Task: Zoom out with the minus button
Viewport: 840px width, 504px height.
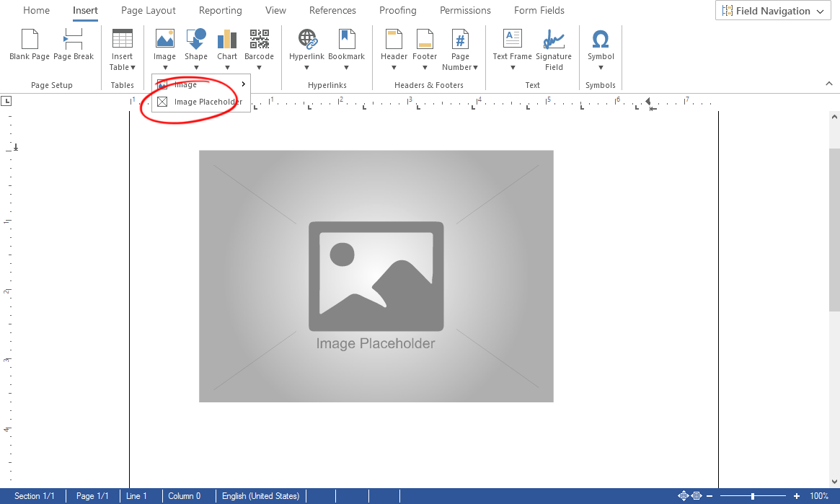Action: (709, 496)
